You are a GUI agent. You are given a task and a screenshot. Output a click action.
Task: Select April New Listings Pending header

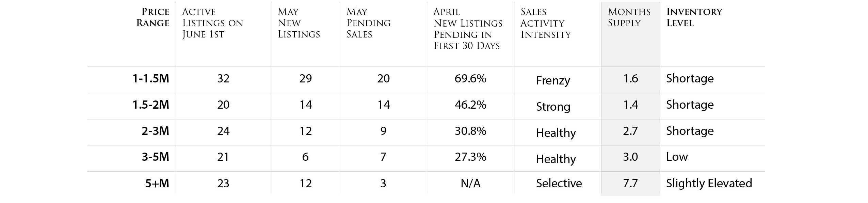(x=468, y=29)
